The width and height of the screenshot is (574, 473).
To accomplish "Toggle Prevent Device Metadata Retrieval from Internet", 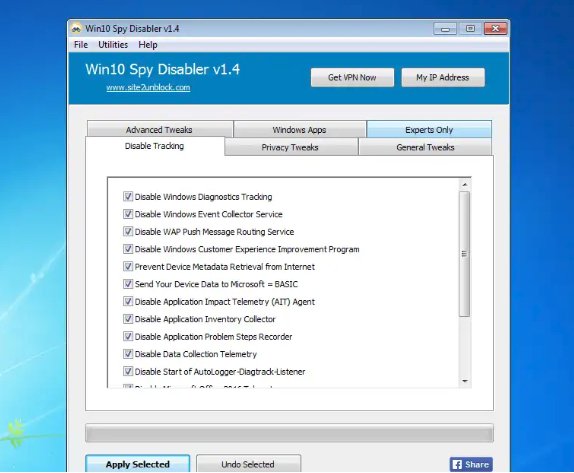I will tap(128, 267).
